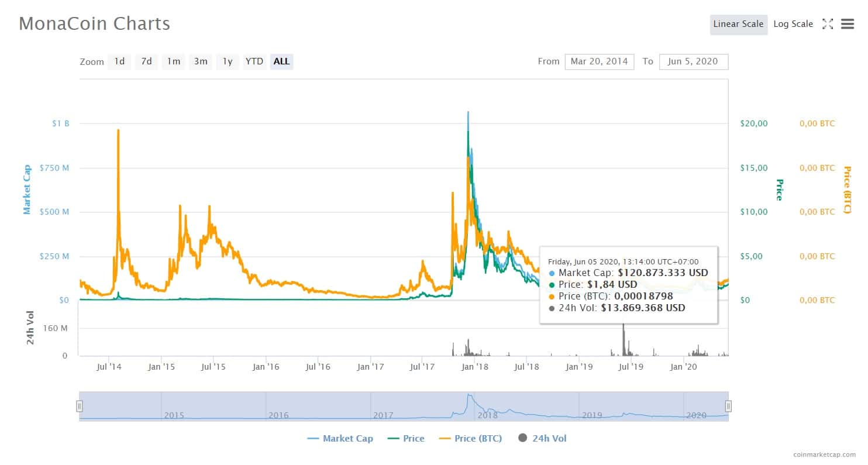Image resolution: width=868 pixels, height=465 pixels.
Task: Click the Jan '18 x-axis label
Action: [x=474, y=367]
